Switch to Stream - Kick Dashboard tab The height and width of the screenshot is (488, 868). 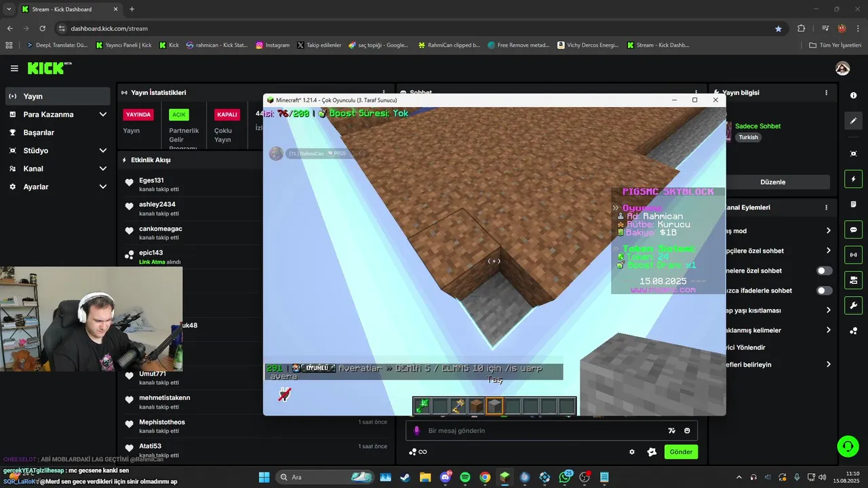tap(70, 9)
